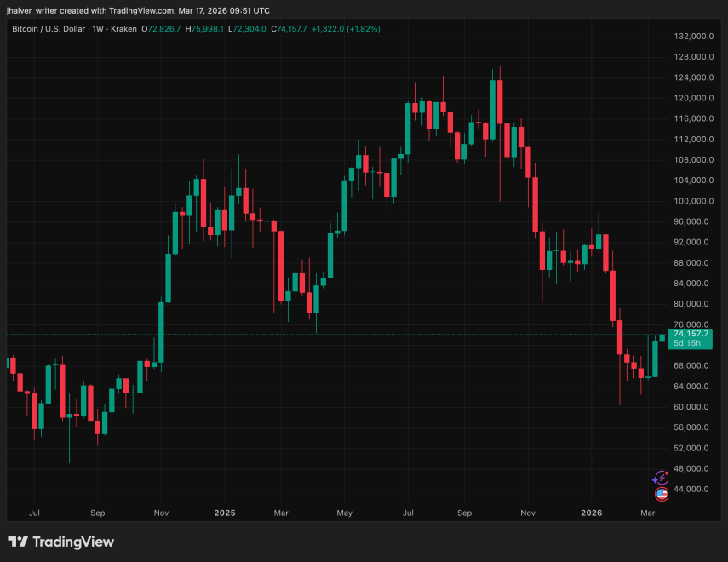Click the TradingView logo in the bottom corner

tap(61, 542)
